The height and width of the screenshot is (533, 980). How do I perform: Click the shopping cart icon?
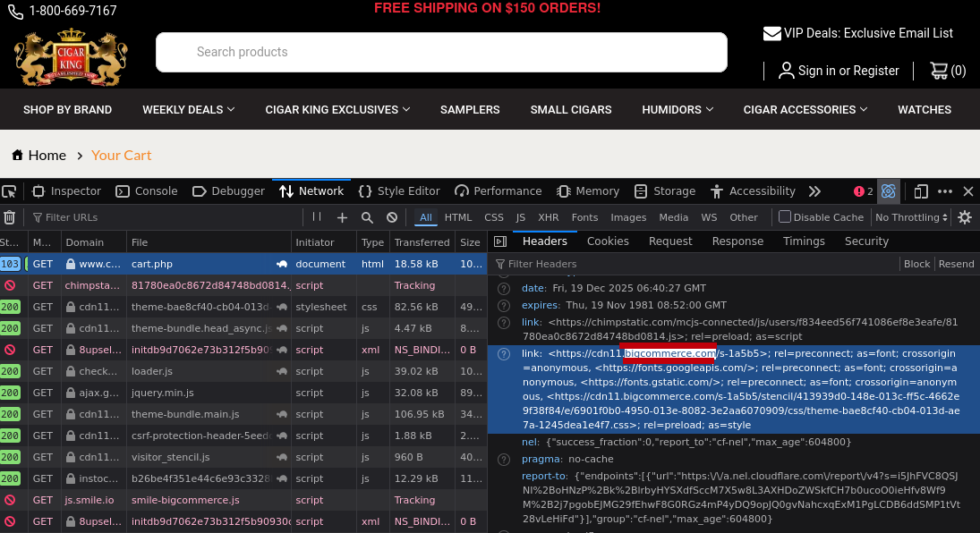coord(939,71)
